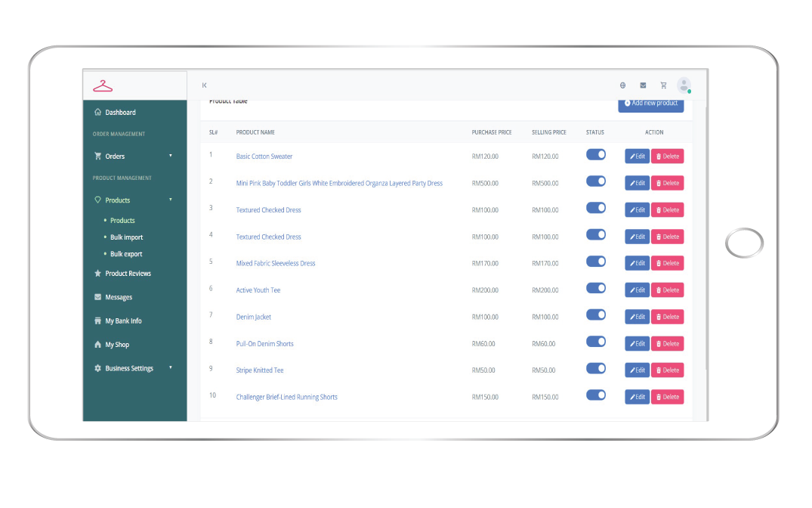Go to My Bank Info
Image resolution: width=812 pixels, height=508 pixels.
123,321
